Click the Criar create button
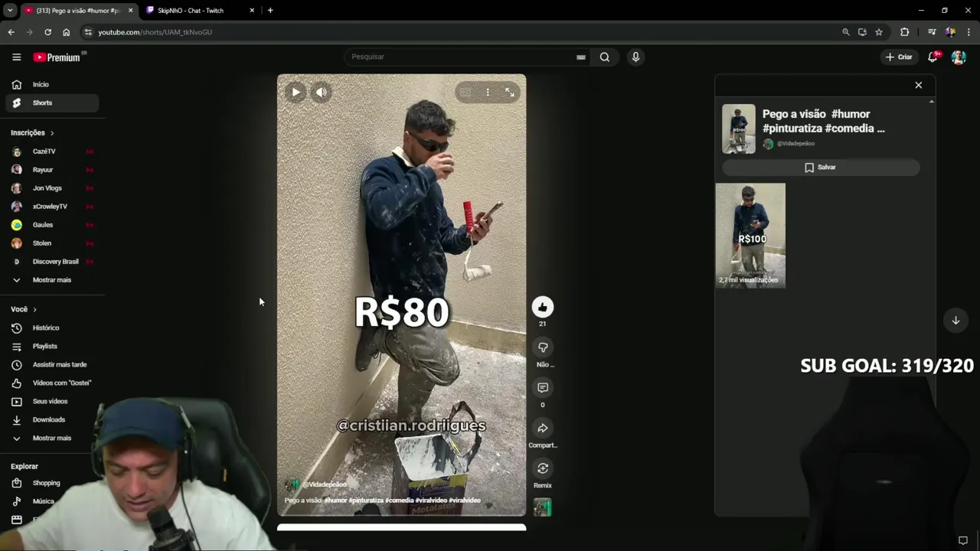This screenshot has width=980, height=551. [x=898, y=57]
